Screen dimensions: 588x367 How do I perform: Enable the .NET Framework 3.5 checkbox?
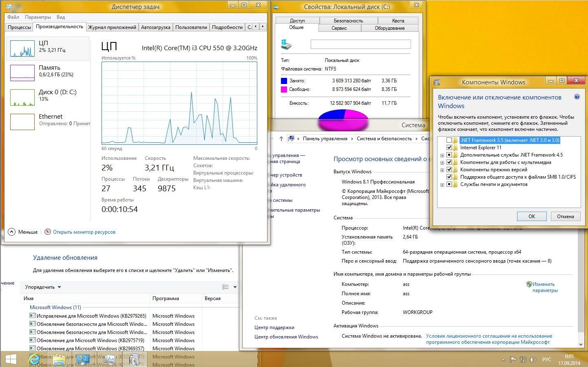point(449,140)
